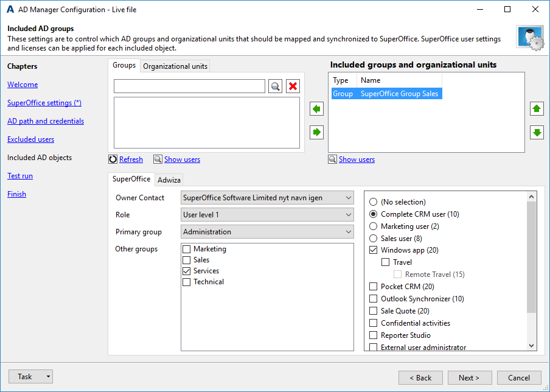This screenshot has height=392, width=550.
Task: Open the Primary group combo box
Action: point(268,232)
